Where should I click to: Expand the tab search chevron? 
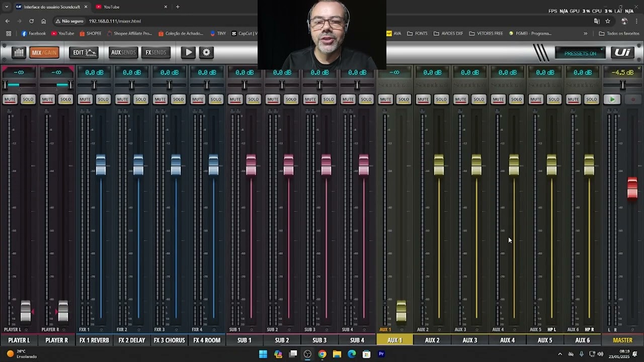(7, 7)
